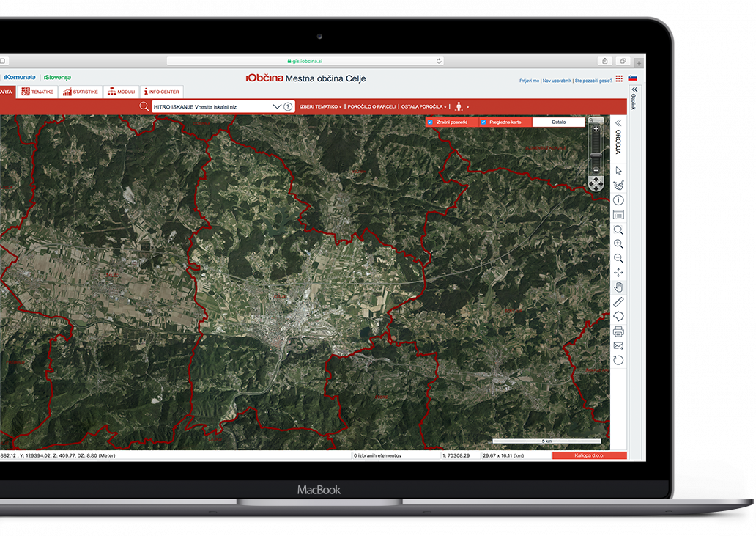Activate the hand pan tool

tap(618, 287)
